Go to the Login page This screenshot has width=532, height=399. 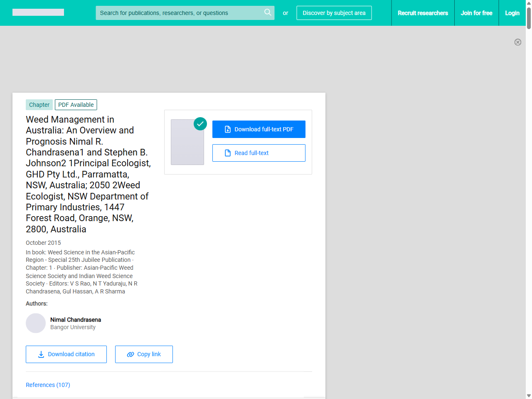click(512, 13)
